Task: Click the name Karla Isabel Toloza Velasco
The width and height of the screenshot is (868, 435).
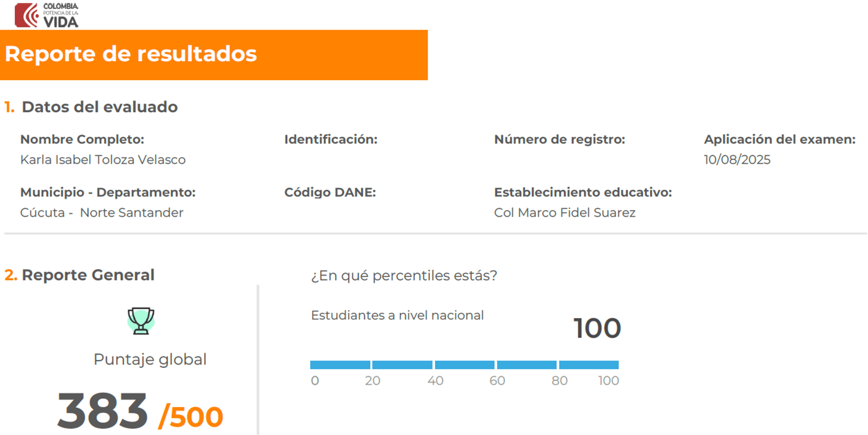Action: (x=103, y=160)
